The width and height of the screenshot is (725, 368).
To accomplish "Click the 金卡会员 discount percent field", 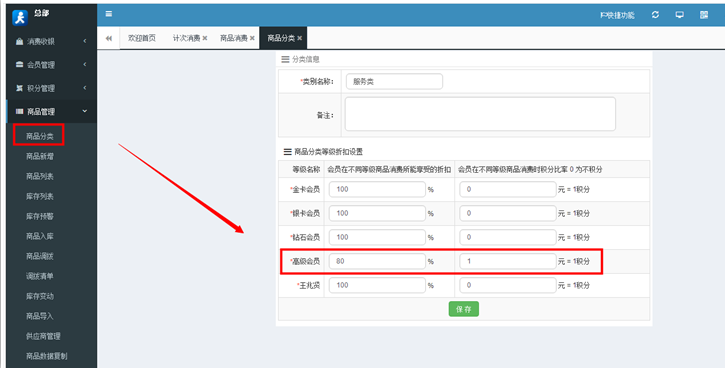I will click(x=377, y=189).
